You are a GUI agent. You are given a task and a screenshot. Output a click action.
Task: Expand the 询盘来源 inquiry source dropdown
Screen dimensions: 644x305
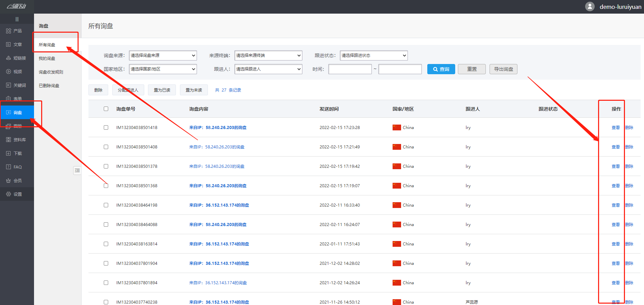[163, 55]
